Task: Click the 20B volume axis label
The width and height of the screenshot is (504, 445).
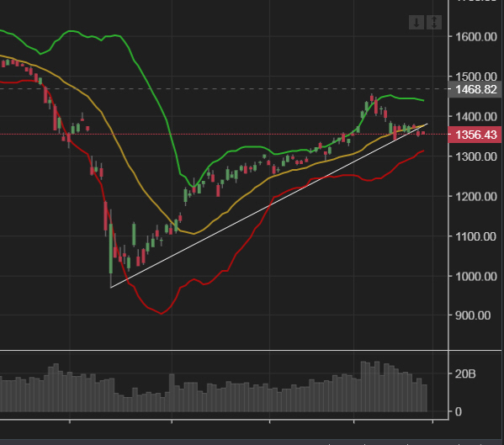Action: pos(465,374)
